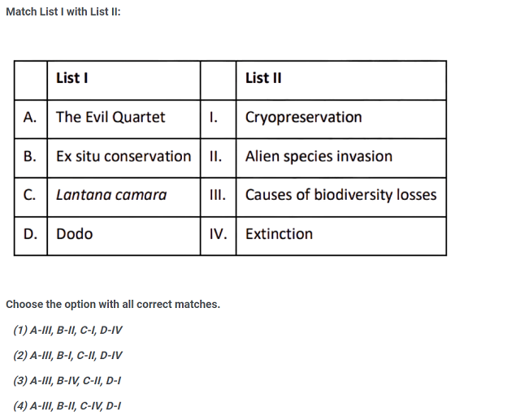Click 'The Evil Quartet' table cell

[110, 117]
